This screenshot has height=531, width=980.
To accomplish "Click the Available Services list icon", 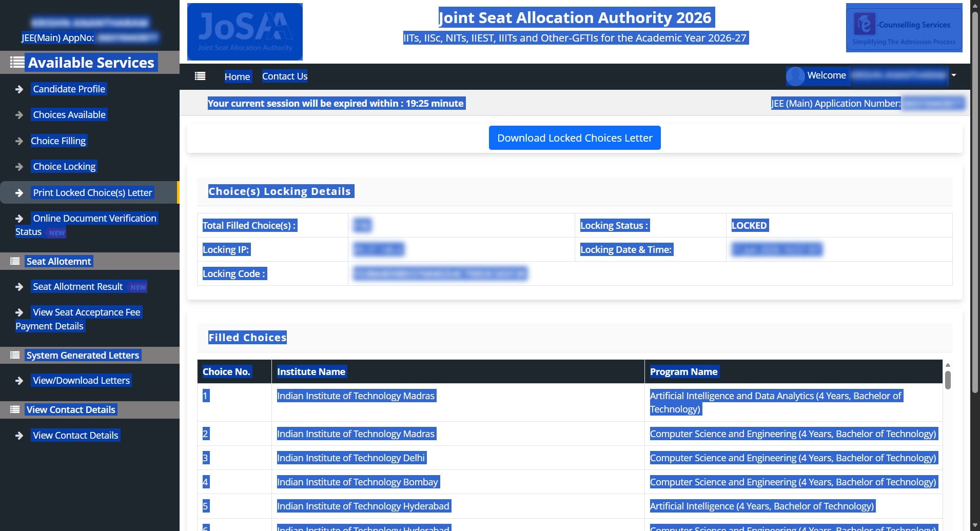I will click(x=17, y=63).
